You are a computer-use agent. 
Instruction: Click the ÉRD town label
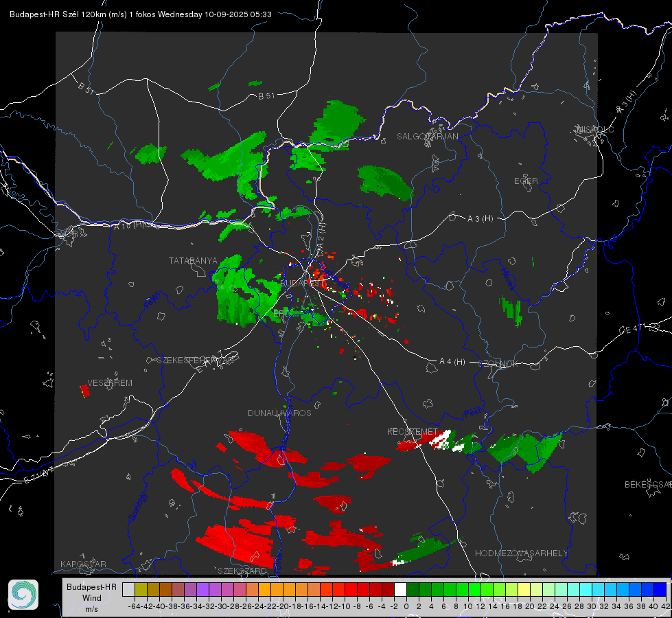pos(281,314)
